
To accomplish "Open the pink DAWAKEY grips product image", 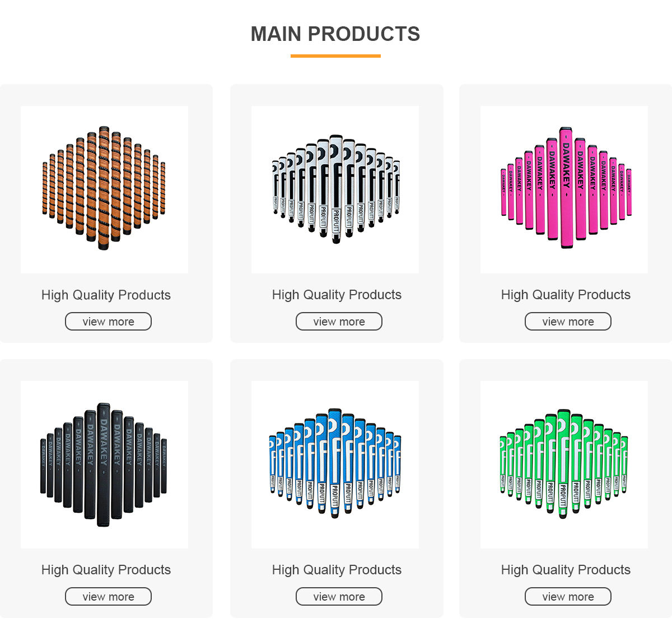I will pyautogui.click(x=564, y=189).
